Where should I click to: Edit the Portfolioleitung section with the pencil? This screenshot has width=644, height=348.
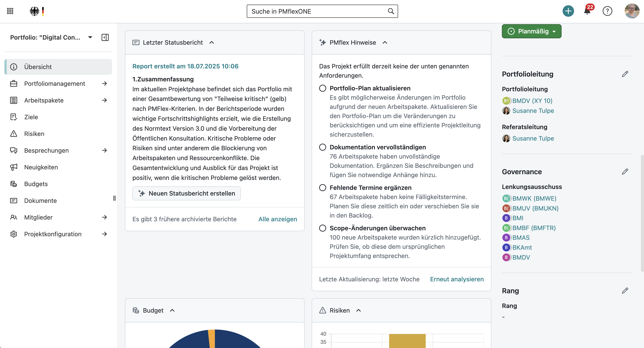[625, 74]
